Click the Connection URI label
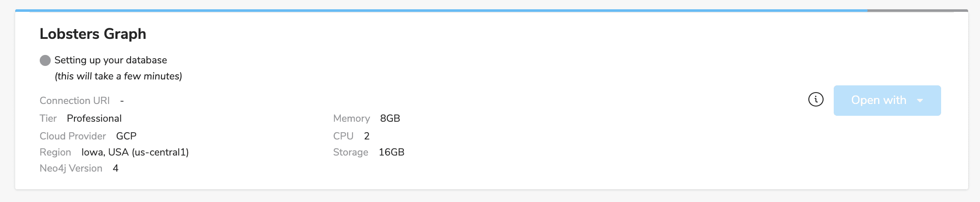 (x=74, y=101)
